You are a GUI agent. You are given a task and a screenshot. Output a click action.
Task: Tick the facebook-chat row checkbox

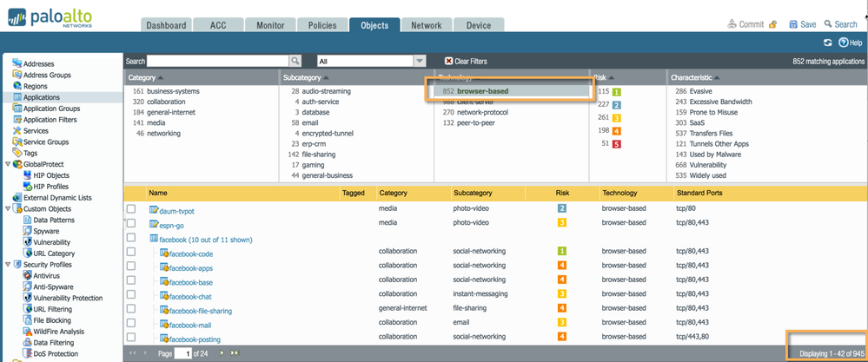[131, 294]
